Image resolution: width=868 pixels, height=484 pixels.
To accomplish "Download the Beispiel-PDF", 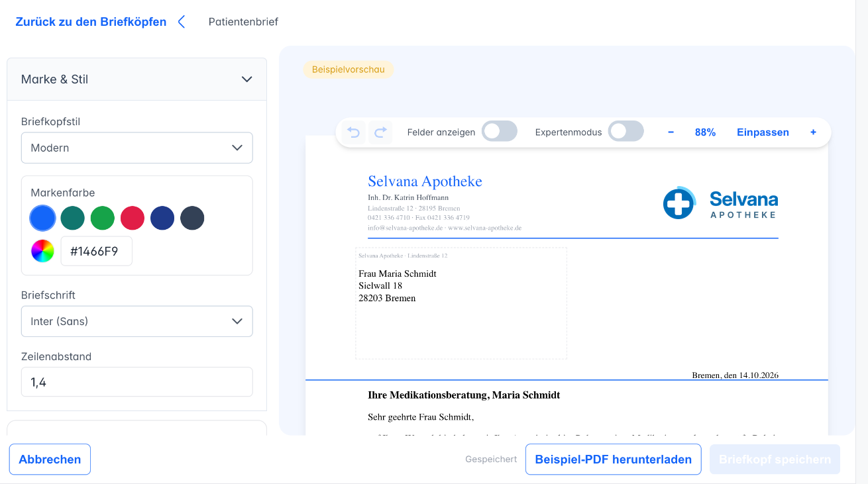I will coord(613,460).
